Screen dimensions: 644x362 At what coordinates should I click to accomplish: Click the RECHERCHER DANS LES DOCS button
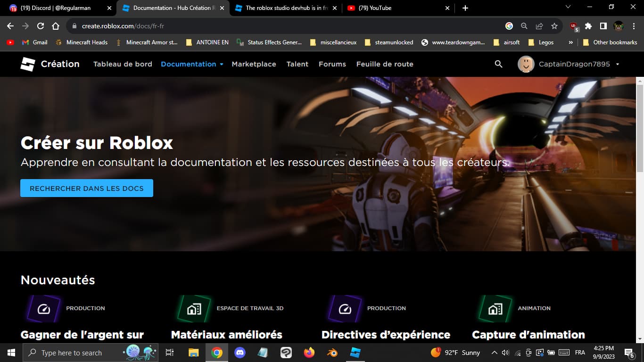(86, 188)
